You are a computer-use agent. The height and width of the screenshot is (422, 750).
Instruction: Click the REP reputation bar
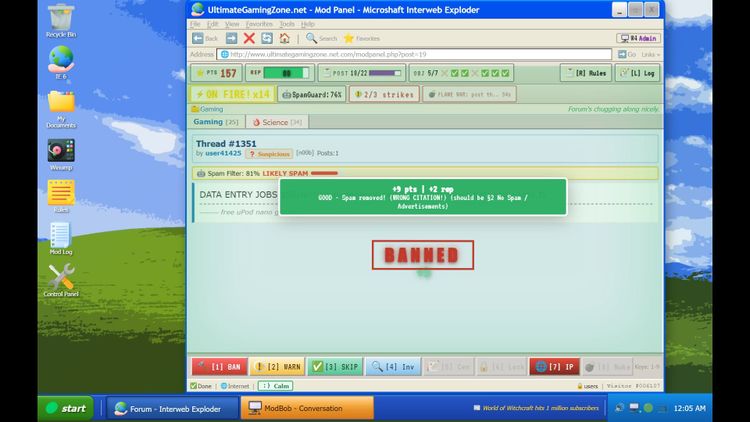coord(280,73)
